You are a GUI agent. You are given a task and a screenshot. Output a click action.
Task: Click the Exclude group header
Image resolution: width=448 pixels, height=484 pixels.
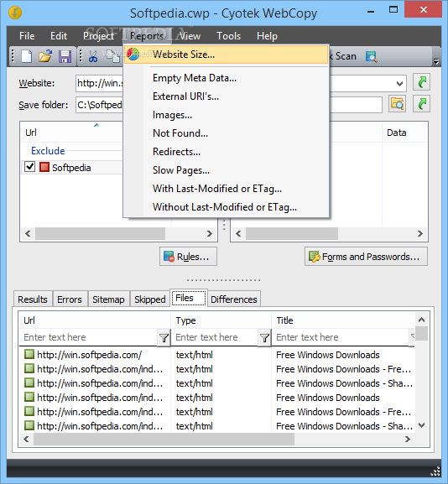coord(48,151)
